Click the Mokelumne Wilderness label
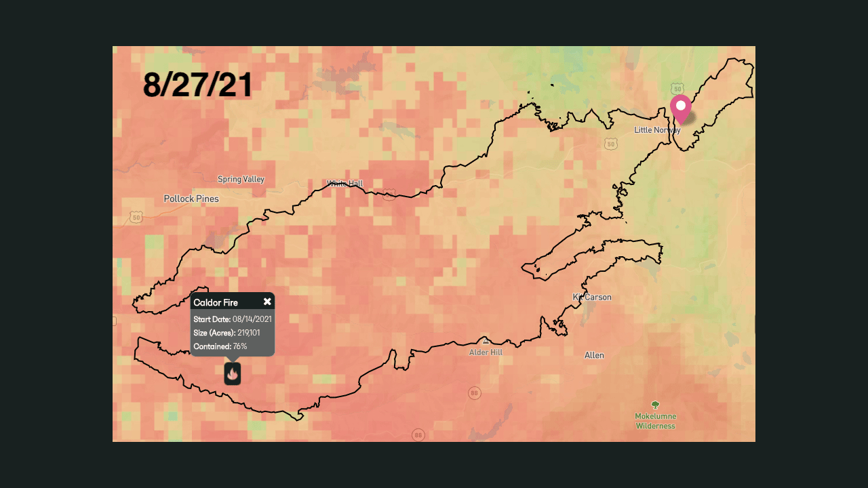 (655, 421)
